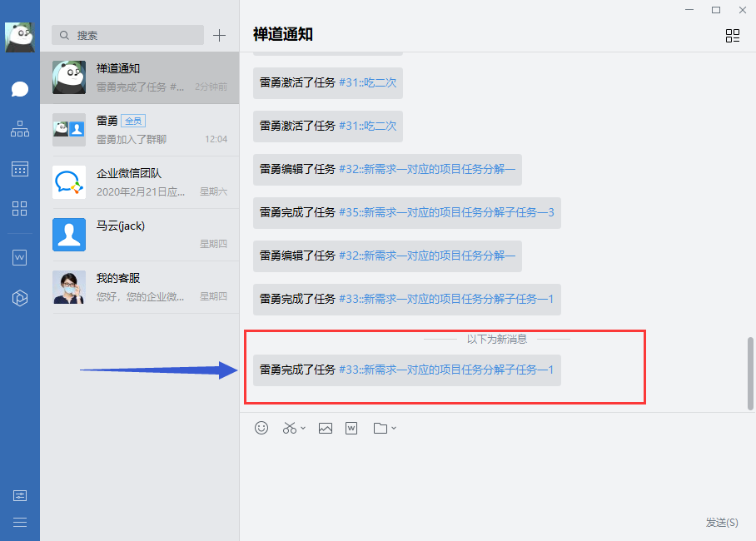Click the 全员 tag next to 雷勇

[x=133, y=121]
